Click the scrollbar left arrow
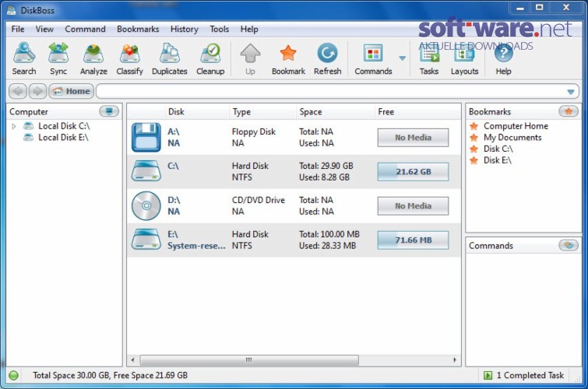Image resolution: width=588 pixels, height=389 pixels. point(132,360)
